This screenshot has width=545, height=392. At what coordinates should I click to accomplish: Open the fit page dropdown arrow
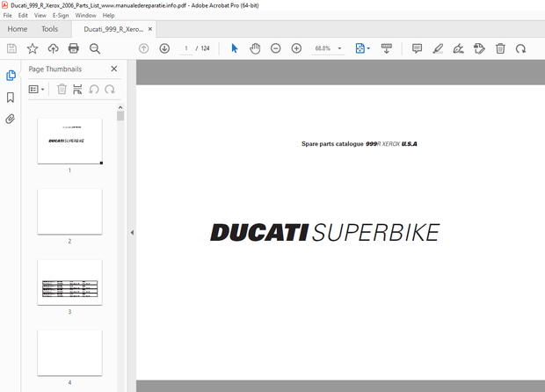pyautogui.click(x=368, y=48)
